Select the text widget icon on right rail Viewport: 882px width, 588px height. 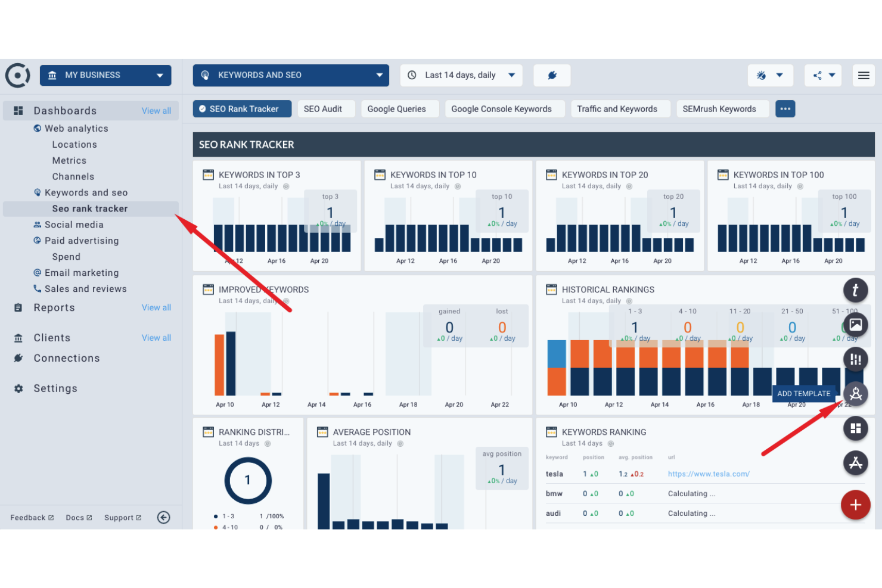point(856,290)
